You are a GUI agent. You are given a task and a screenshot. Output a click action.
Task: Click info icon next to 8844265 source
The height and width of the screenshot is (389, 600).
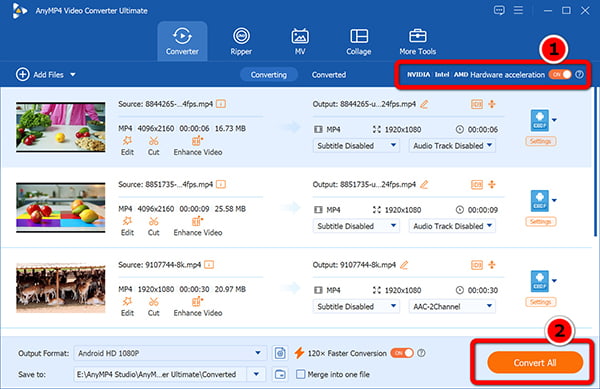(x=221, y=104)
